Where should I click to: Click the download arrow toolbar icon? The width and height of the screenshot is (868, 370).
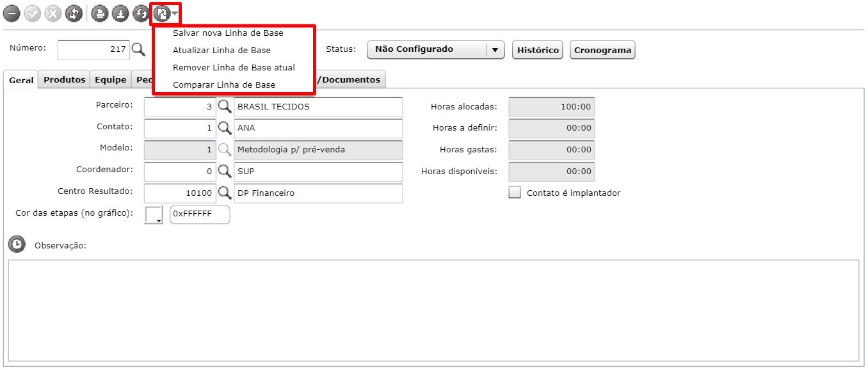(120, 13)
